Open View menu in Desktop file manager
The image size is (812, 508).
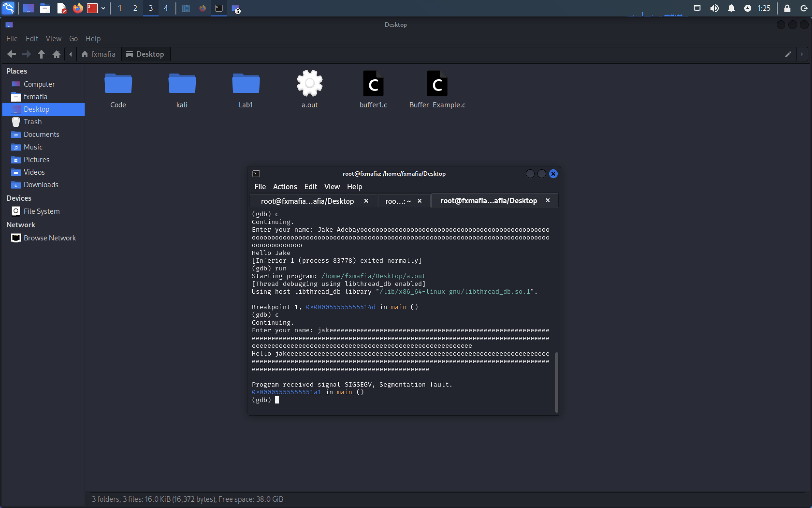point(53,38)
